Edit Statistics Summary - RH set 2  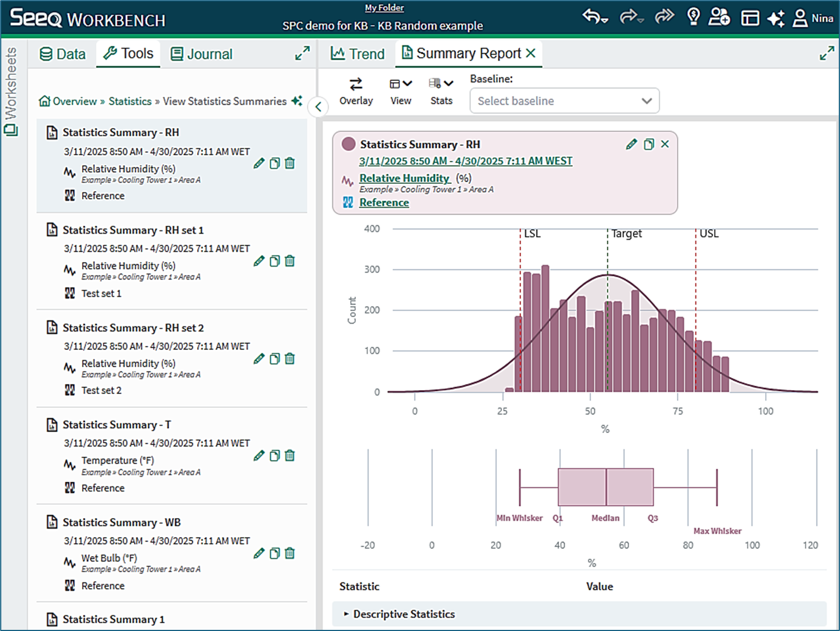coord(259,359)
